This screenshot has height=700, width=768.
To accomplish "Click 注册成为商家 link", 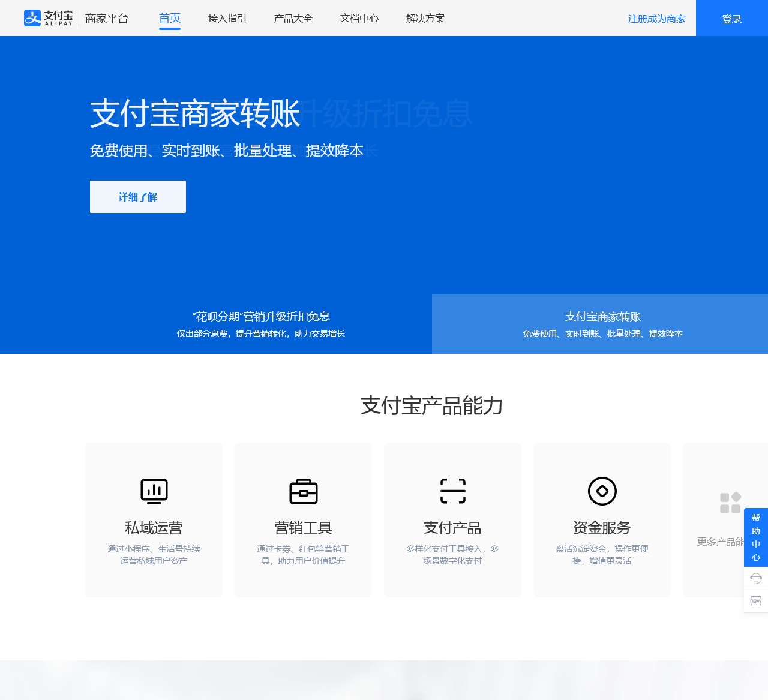I will point(657,19).
